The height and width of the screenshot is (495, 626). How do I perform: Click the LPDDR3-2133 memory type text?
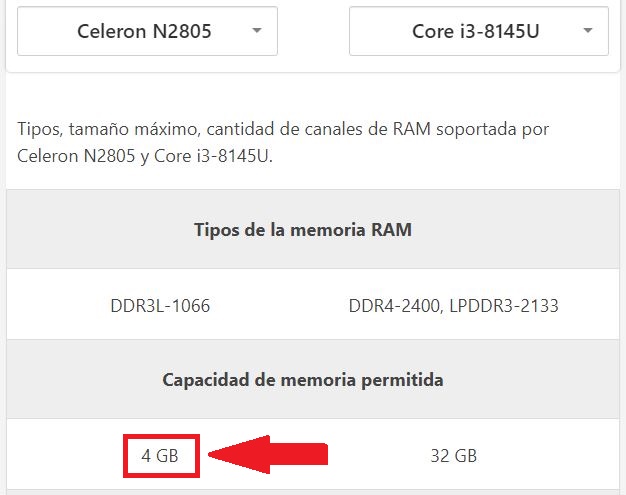coord(504,306)
